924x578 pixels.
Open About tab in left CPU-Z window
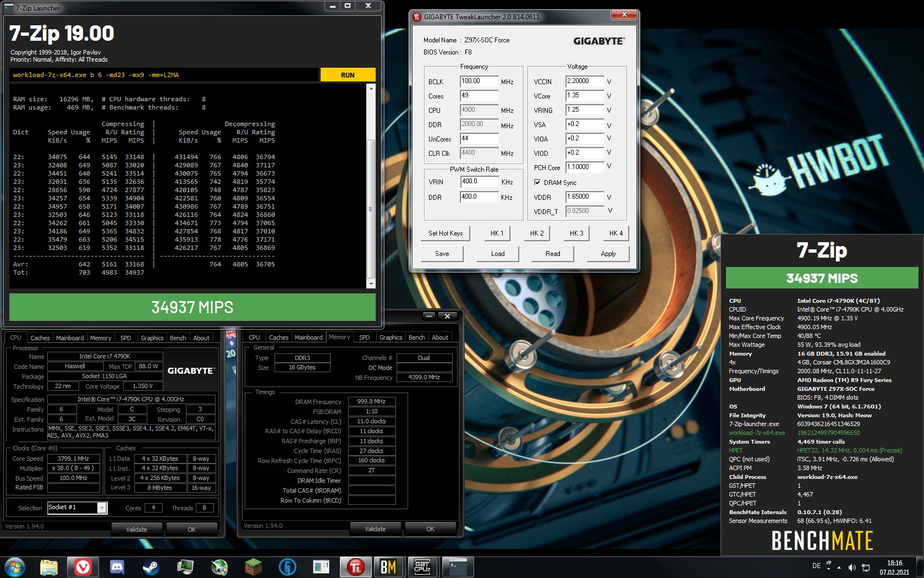201,338
